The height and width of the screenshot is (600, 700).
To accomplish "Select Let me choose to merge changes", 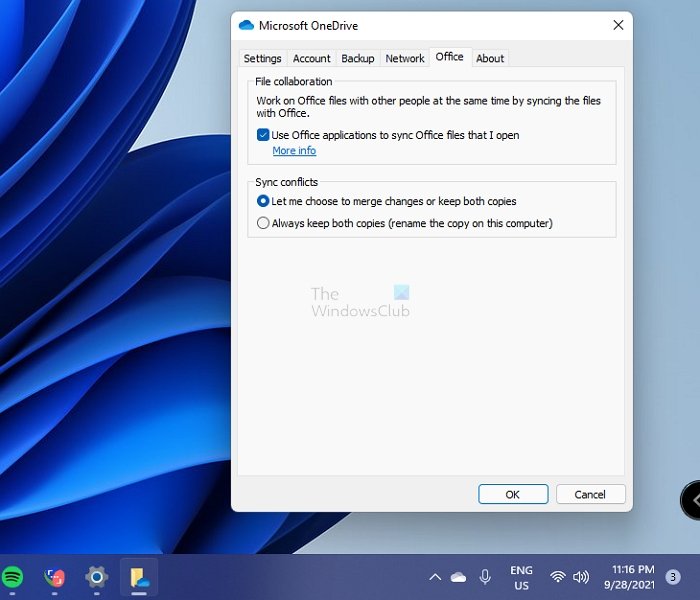I will click(263, 201).
